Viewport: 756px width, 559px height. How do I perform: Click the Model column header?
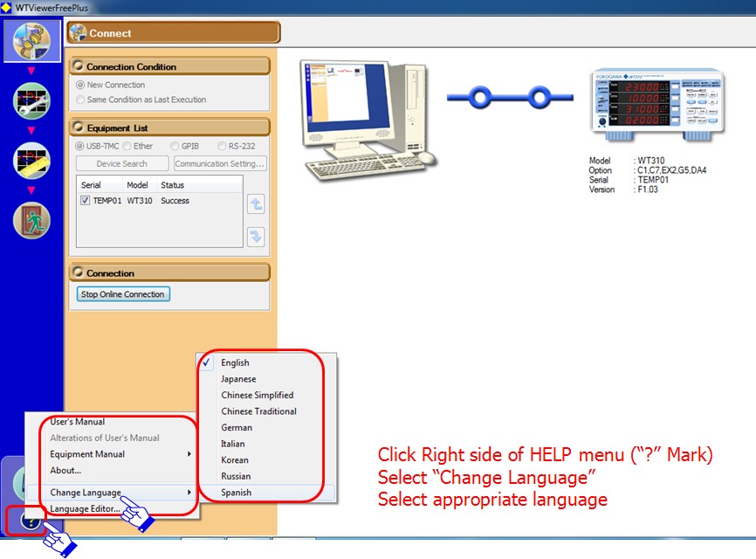140,185
